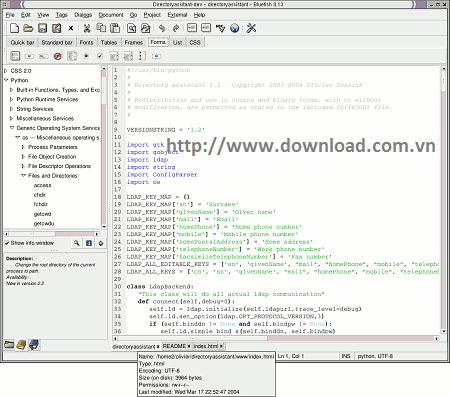
Task: Insert a form using the Form icon
Action: click(x=15, y=56)
